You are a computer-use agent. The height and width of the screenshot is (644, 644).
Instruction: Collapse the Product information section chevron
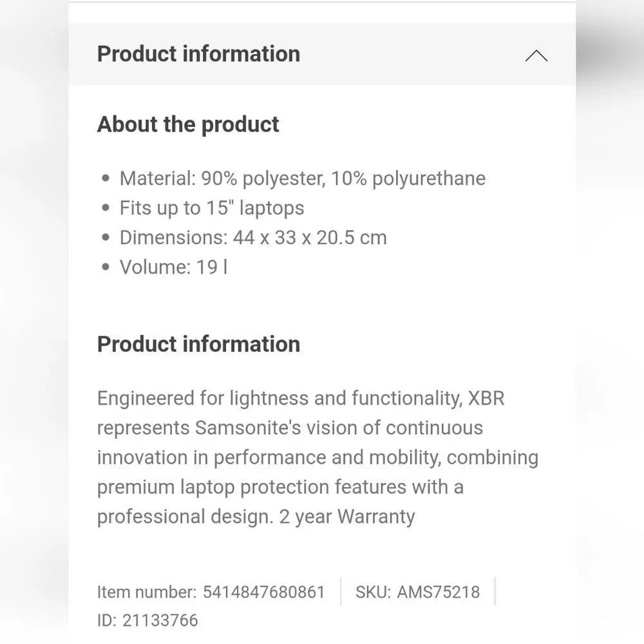536,55
